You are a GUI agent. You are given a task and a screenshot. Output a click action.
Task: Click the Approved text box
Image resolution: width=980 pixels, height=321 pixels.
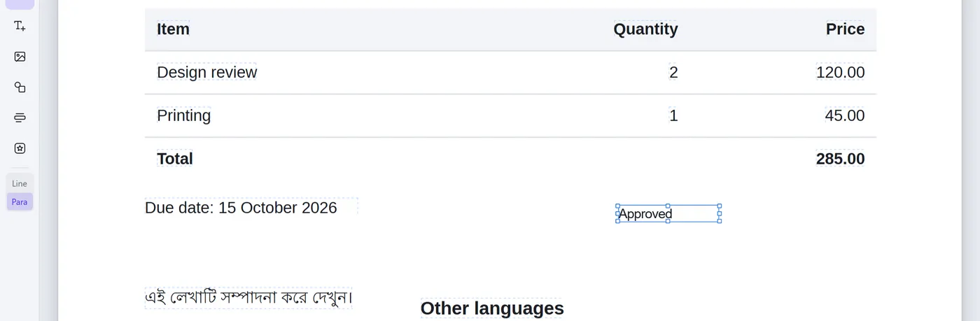click(x=668, y=213)
